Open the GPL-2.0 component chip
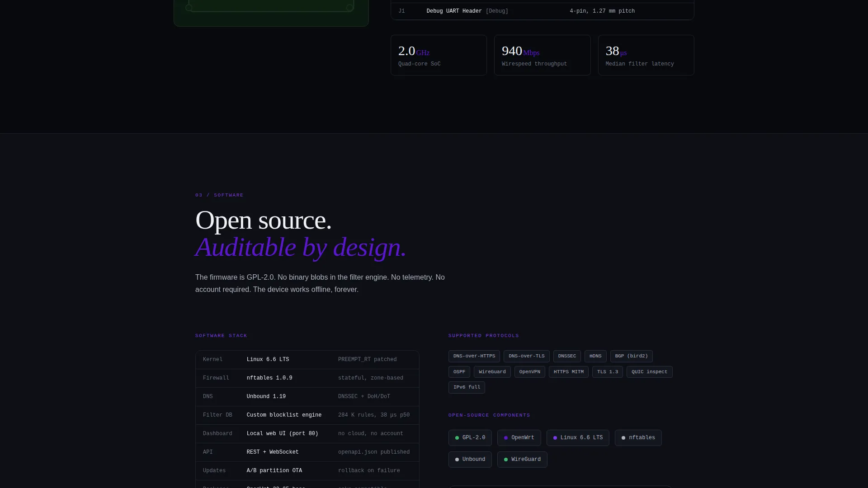 (470, 438)
